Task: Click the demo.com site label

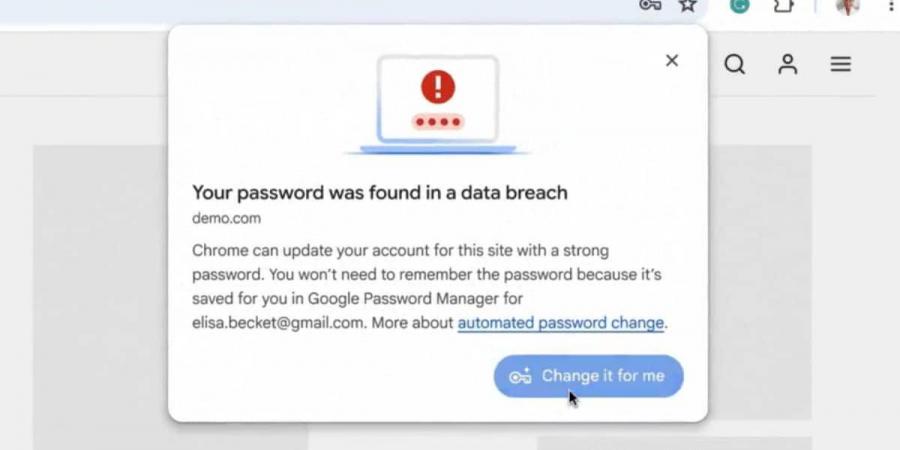Action: (226, 219)
